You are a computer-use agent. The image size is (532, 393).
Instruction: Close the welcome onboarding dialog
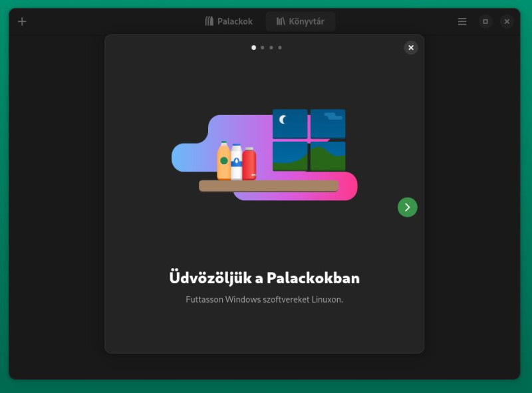[411, 47]
